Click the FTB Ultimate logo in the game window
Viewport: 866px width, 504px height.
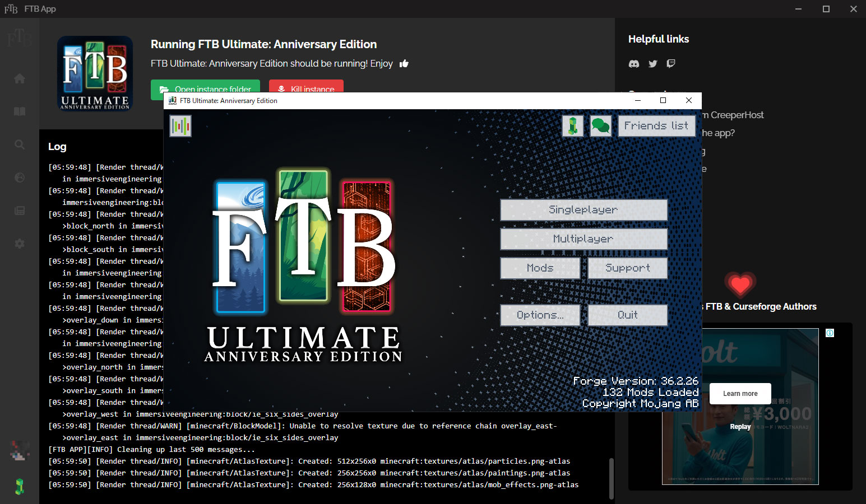(x=303, y=266)
